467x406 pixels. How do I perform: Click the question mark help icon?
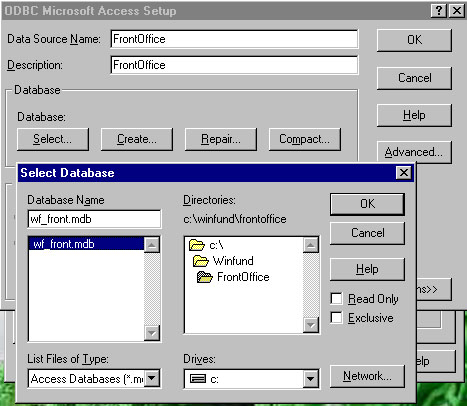pyautogui.click(x=439, y=11)
